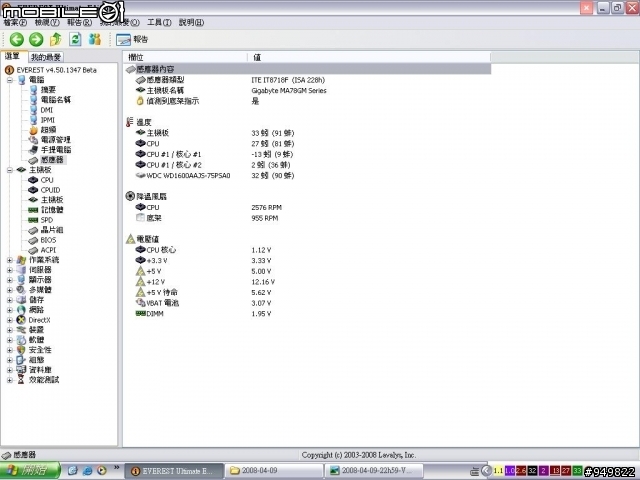Open the 報告(R) menu

tap(79, 22)
